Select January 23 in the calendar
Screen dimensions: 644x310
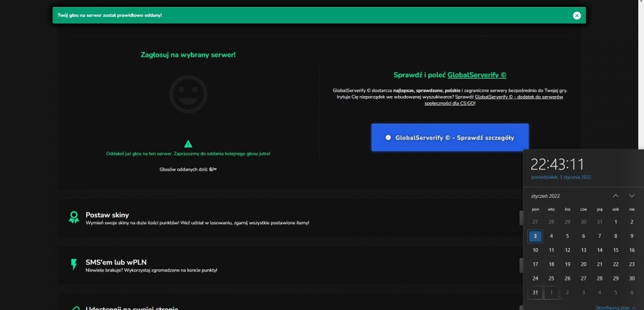(632, 264)
